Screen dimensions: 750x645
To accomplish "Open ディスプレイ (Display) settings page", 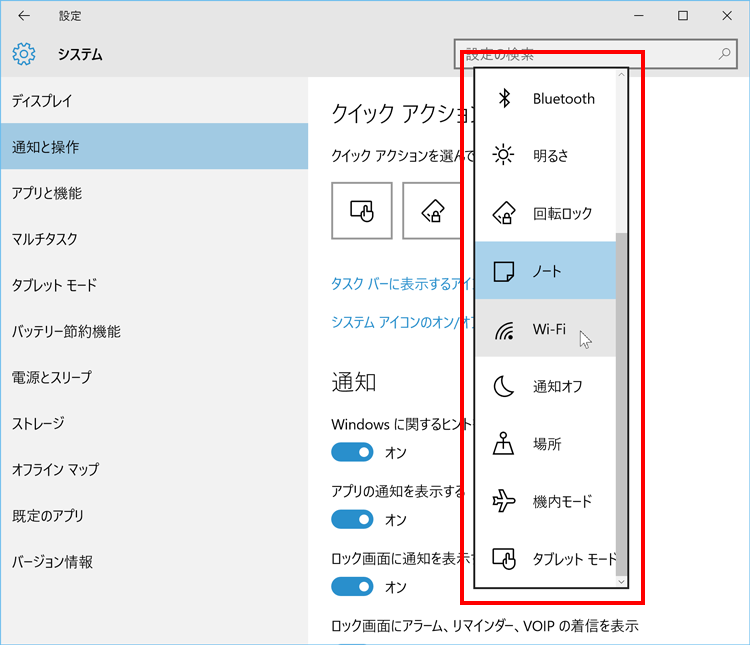I will [x=42, y=101].
